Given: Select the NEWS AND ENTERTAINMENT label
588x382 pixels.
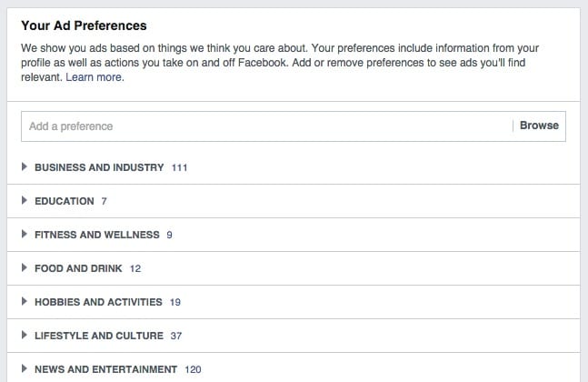Looking at the screenshot, I should click(105, 369).
